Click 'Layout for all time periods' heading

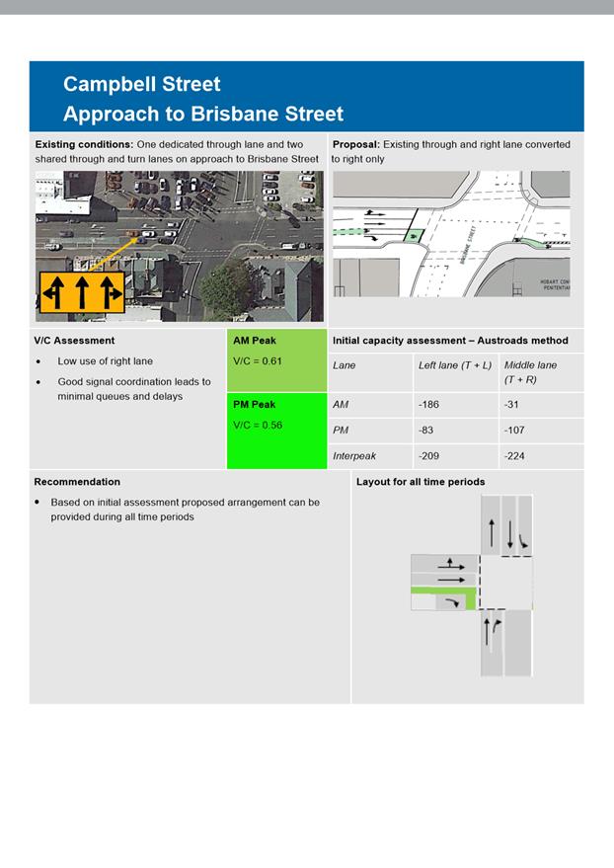pos(421,482)
